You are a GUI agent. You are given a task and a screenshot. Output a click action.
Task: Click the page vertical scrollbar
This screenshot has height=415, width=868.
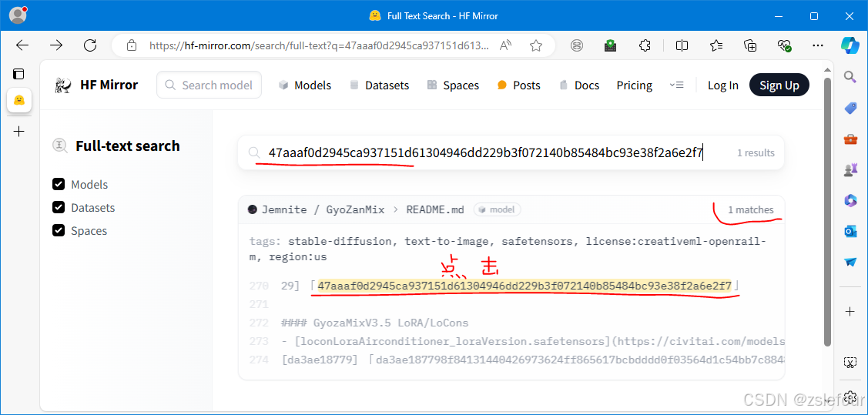827,212
